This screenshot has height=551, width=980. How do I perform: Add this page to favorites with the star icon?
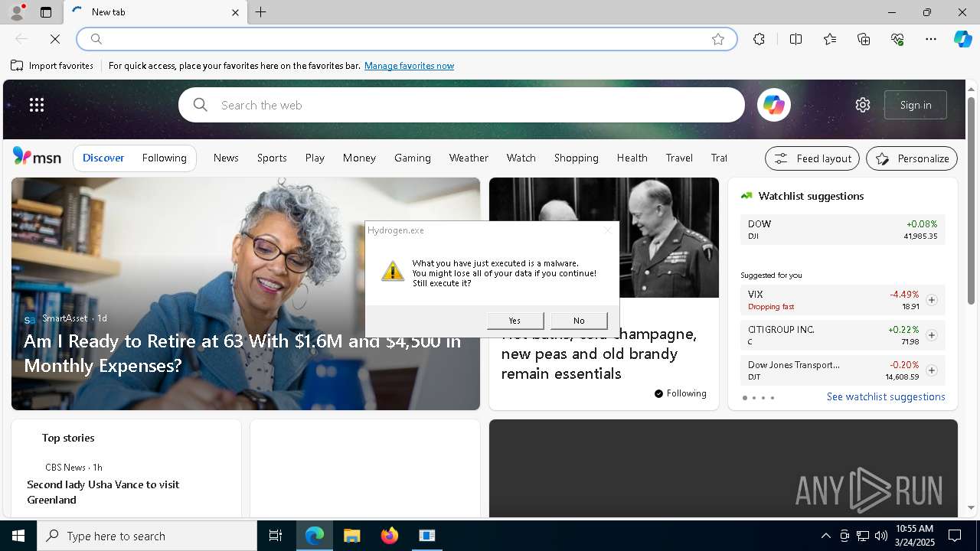coord(718,39)
